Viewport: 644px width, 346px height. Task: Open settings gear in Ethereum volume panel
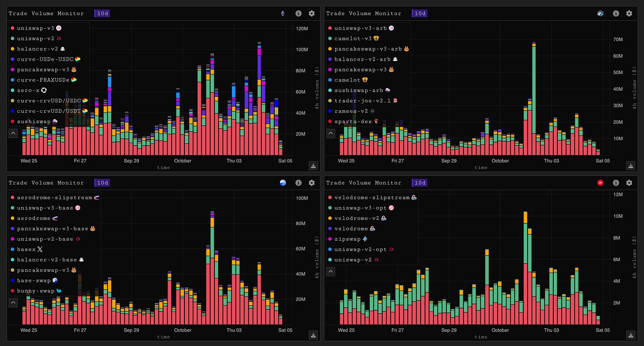click(x=312, y=13)
